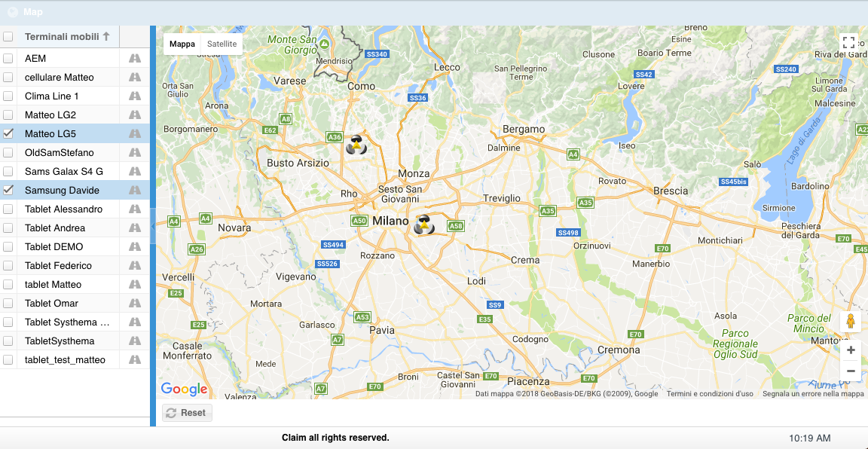Click the road icon for Sams Galax S4 G
This screenshot has width=868, height=449.
pyautogui.click(x=135, y=171)
